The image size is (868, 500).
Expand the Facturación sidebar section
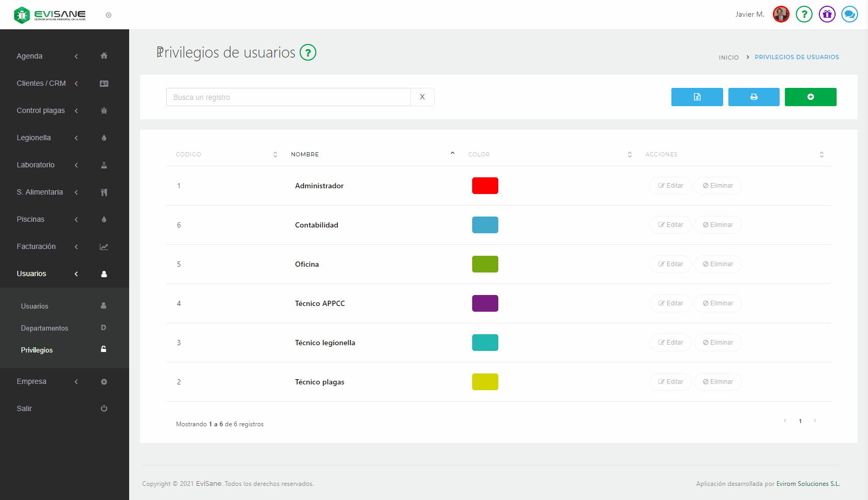[47, 247]
